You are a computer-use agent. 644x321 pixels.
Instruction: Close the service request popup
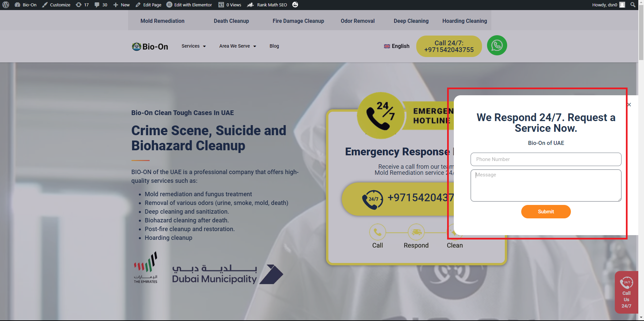(x=629, y=105)
